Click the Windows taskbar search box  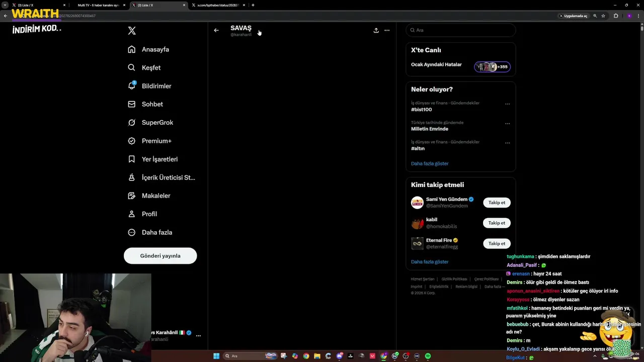(x=250, y=356)
